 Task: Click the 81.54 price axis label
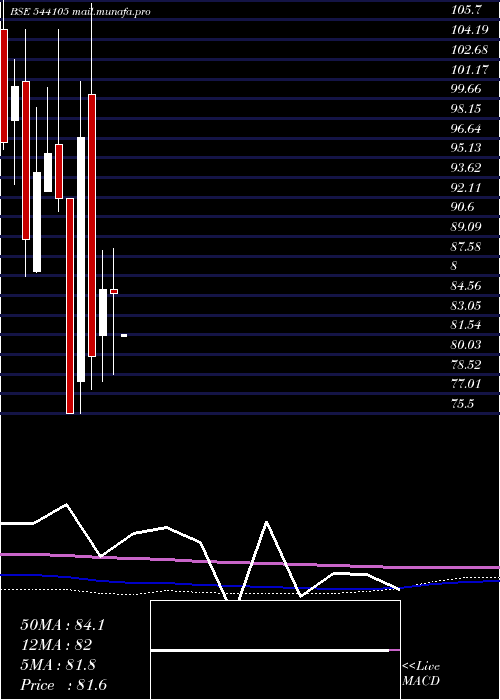click(x=466, y=325)
